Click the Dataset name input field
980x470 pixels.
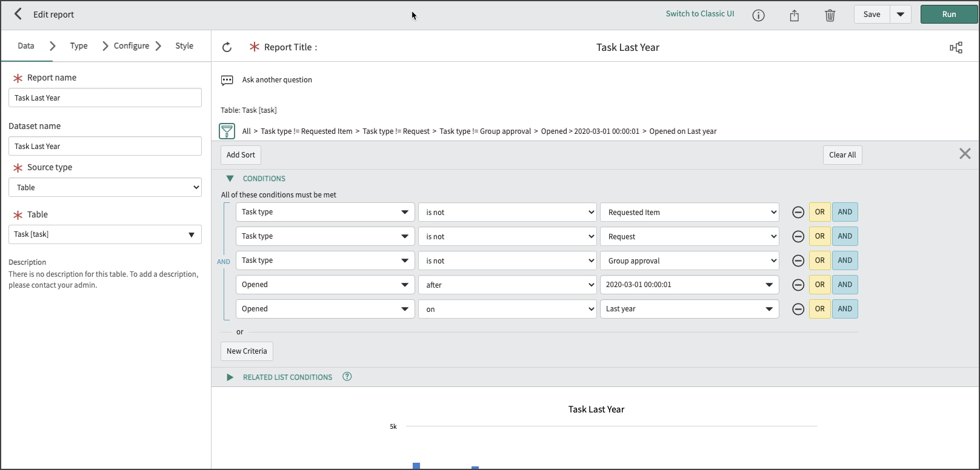point(105,146)
